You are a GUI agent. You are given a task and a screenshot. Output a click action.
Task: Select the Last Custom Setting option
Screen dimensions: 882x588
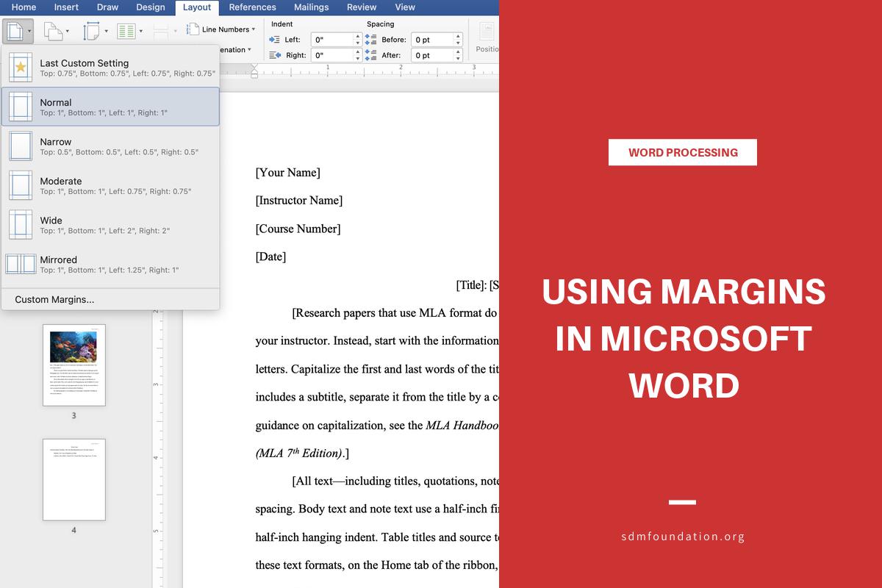(110, 68)
